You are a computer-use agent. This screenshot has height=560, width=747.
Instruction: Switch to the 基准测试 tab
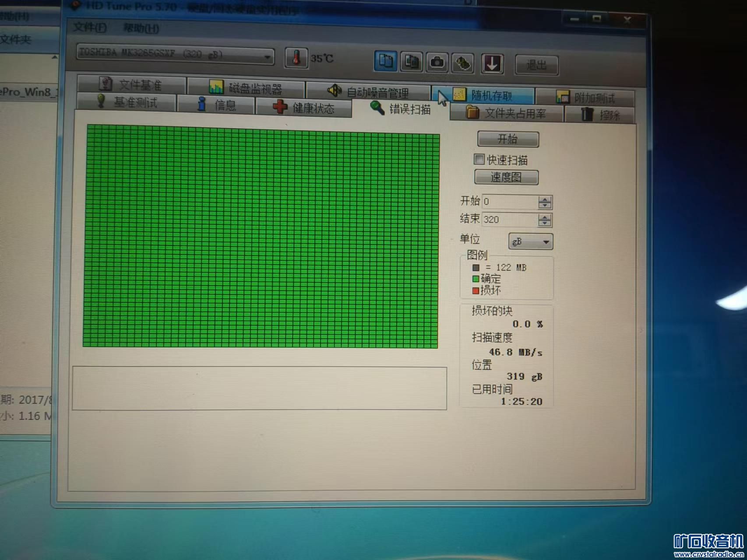coord(127,102)
